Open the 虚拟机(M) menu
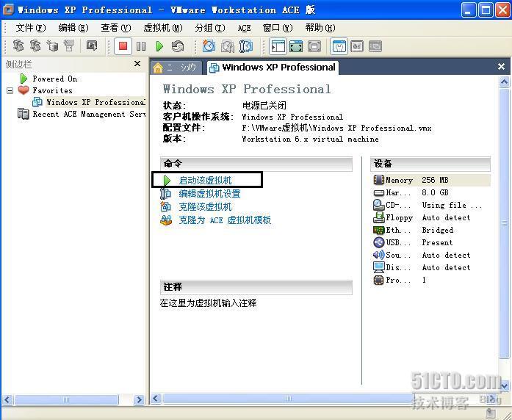 162,28
